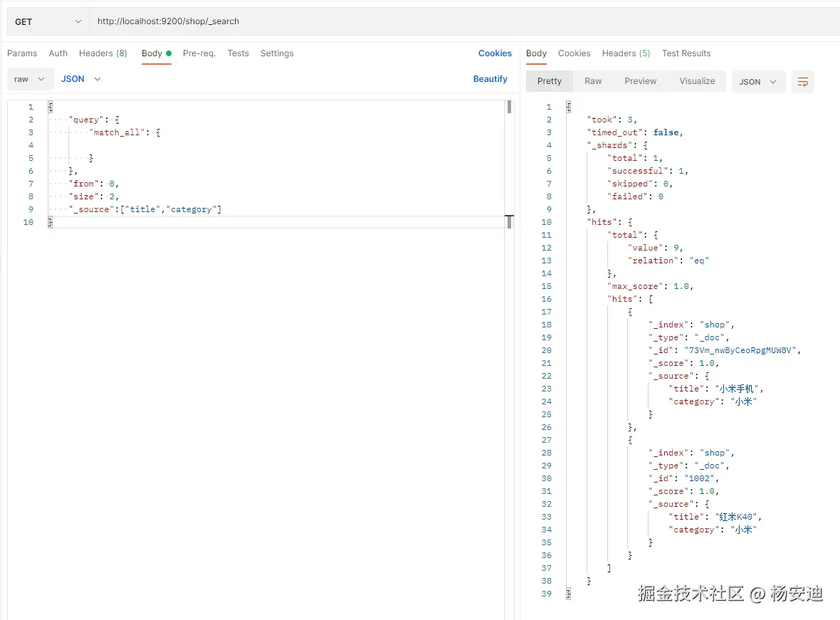Viewport: 840px width, 620px height.
Task: Click the "timed_out": false response line
Action: coord(635,132)
